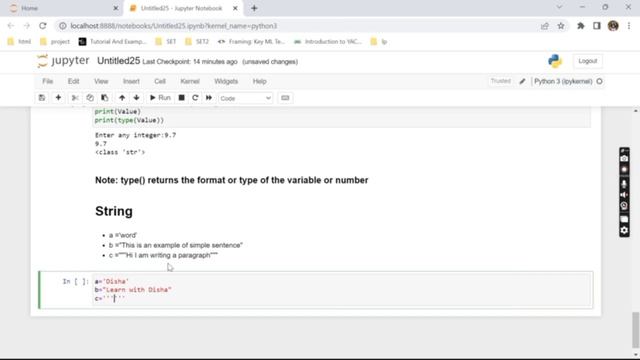The image size is (640, 360).
Task: Save the notebook using the floppy disk icon
Action: coord(42,98)
